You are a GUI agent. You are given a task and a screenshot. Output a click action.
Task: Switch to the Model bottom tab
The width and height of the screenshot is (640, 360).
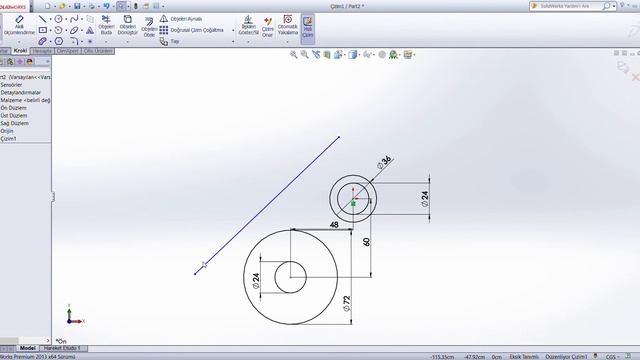click(27, 348)
